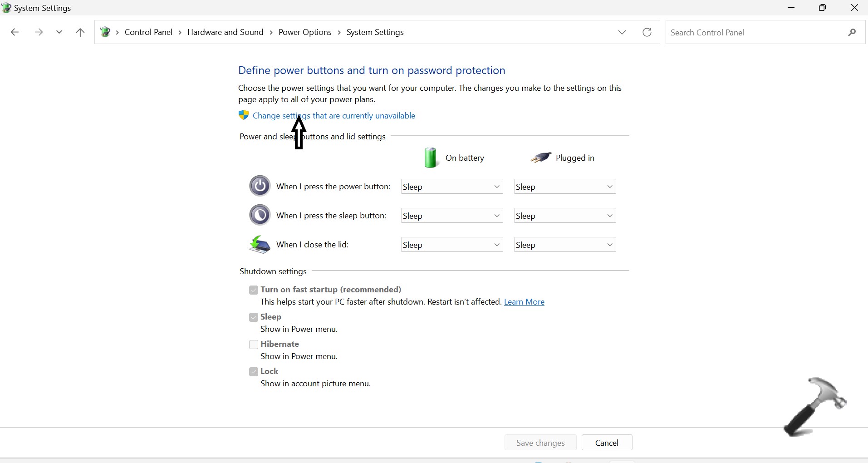Toggle the fast startup checkbox
This screenshot has height=463, width=868.
(254, 290)
